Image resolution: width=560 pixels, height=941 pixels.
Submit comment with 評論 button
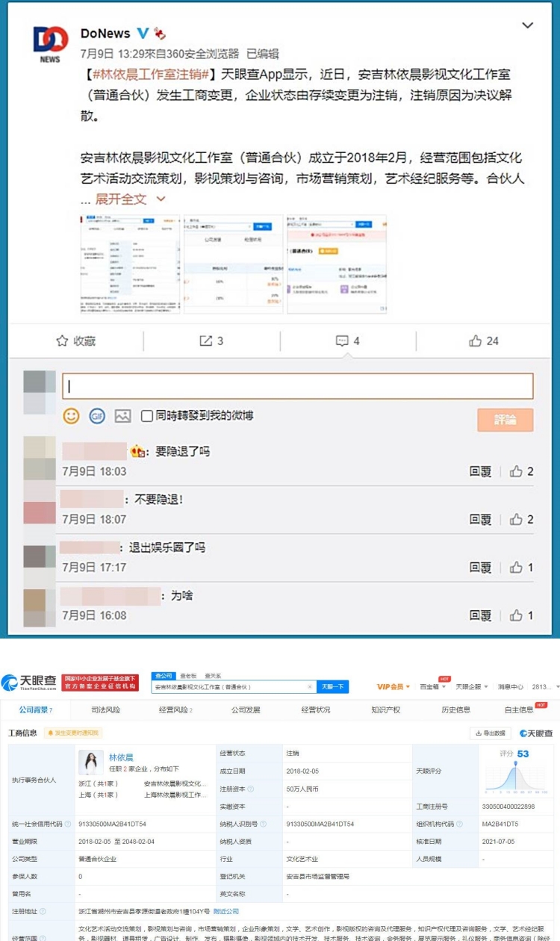tap(505, 420)
